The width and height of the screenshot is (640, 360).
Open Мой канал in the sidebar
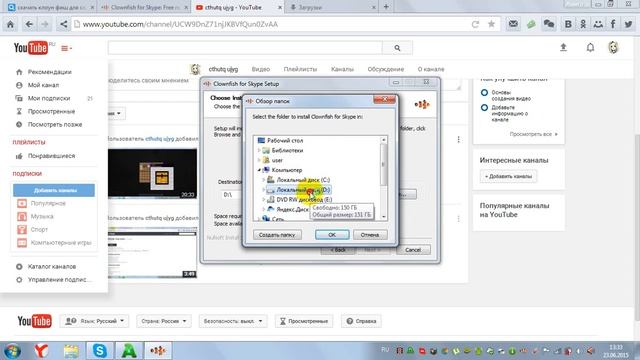pyautogui.click(x=43, y=85)
